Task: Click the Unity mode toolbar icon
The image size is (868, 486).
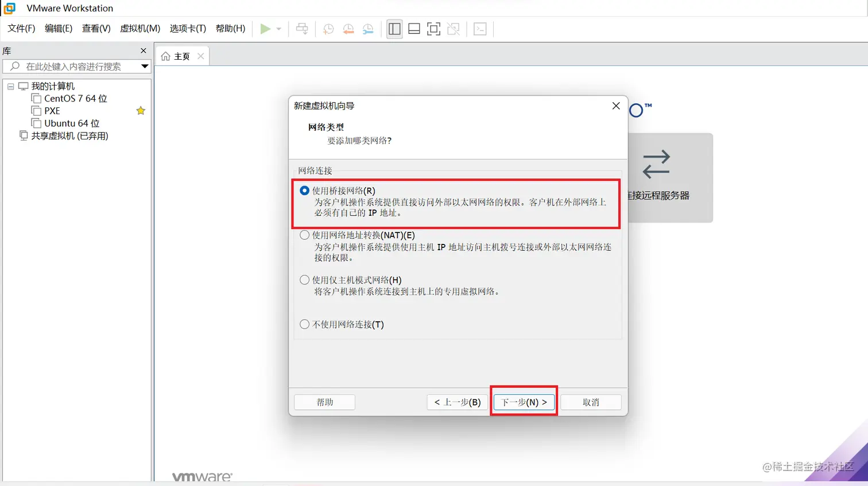Action: point(454,29)
